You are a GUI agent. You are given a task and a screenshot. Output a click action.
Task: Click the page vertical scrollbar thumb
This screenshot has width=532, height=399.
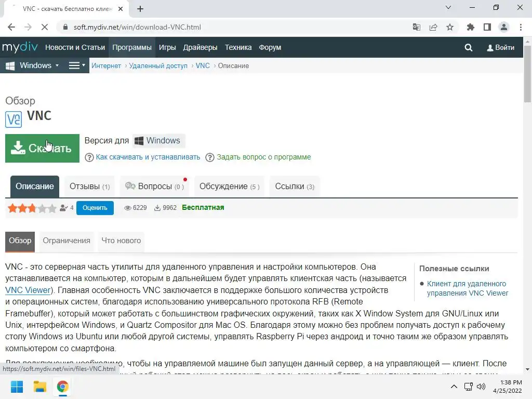pos(527,73)
